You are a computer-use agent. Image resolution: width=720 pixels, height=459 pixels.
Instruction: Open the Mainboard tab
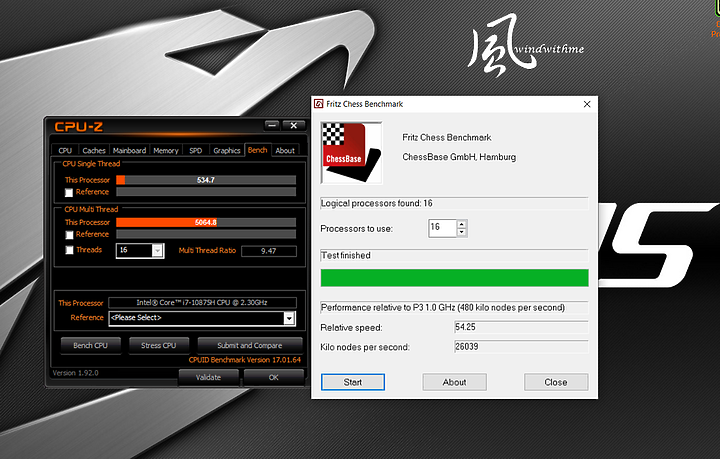tap(129, 150)
